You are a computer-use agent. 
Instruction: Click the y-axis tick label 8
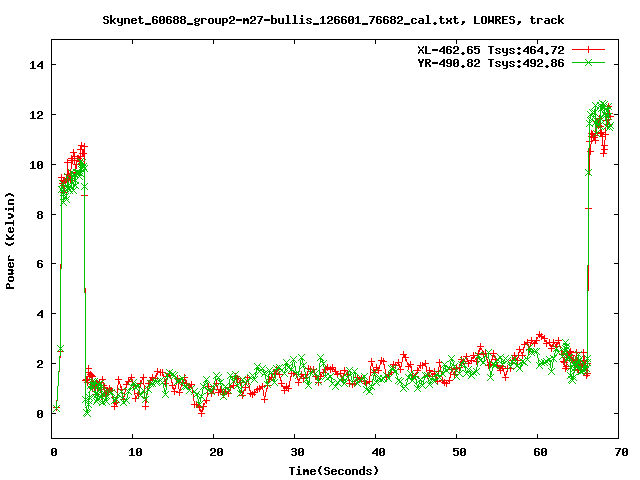[40, 214]
